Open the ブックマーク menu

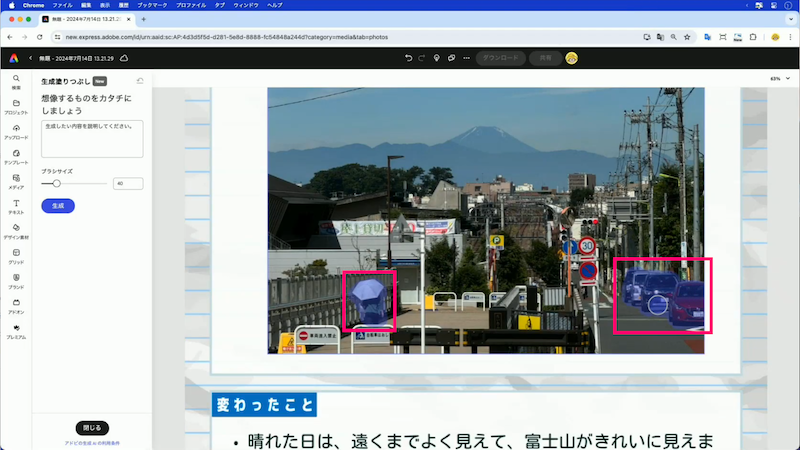pos(152,5)
